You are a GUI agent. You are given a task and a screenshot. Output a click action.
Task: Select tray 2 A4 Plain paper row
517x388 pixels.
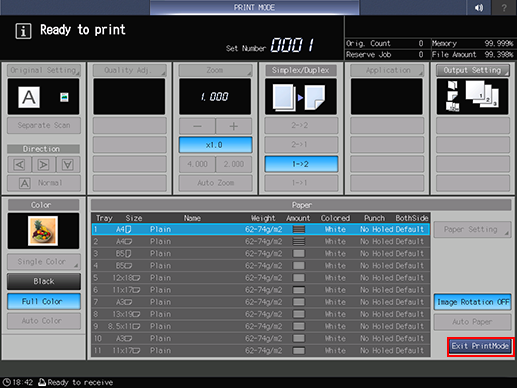pos(261,241)
